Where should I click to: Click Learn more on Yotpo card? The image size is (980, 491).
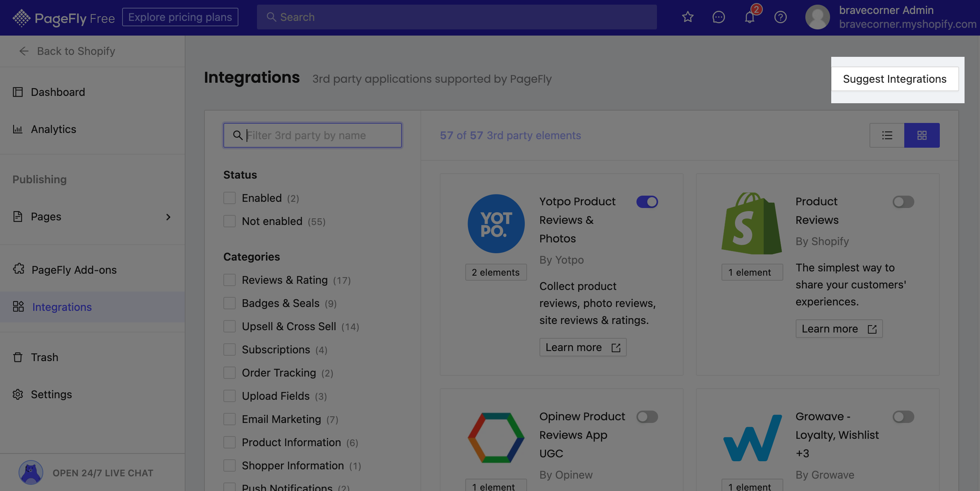583,347
